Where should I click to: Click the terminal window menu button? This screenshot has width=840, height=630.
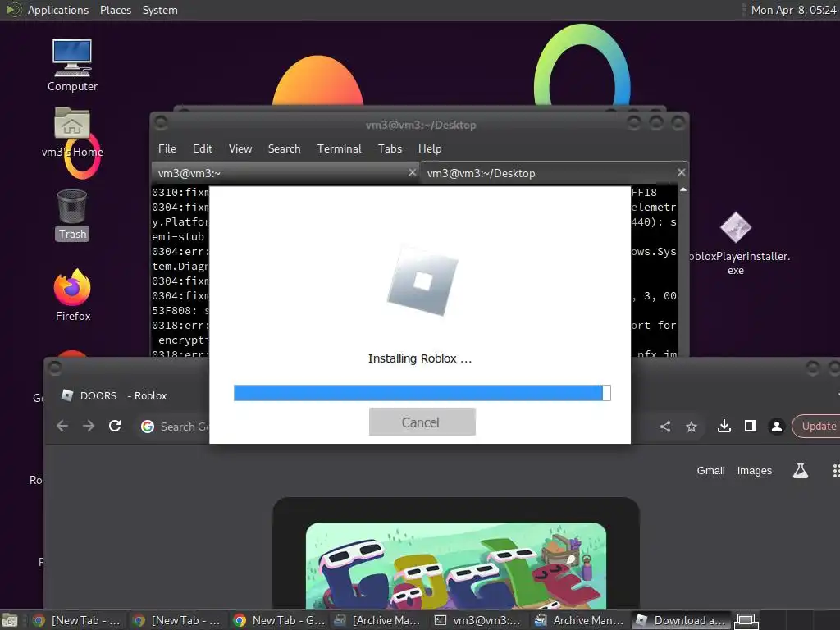click(161, 124)
